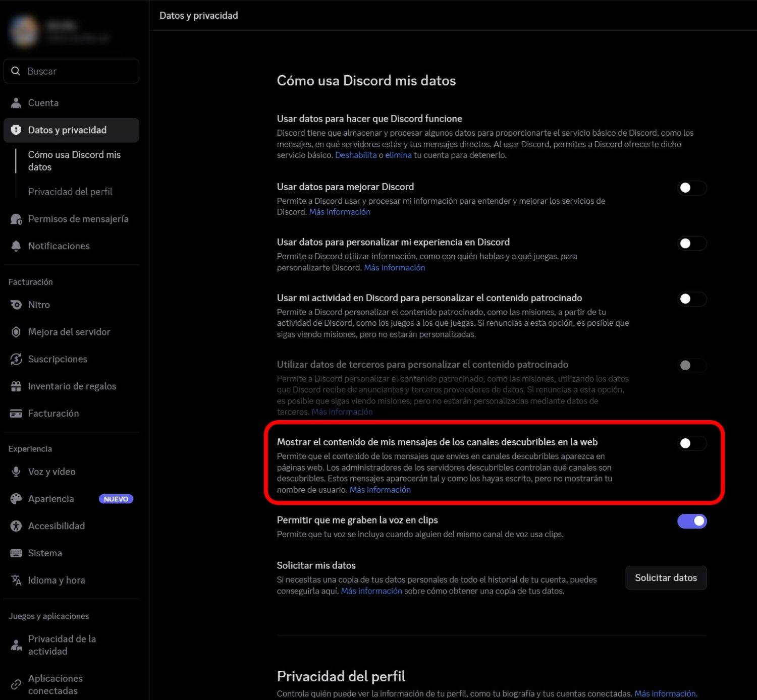Click the Mejora del servidor gem icon
The height and width of the screenshot is (700, 757).
[x=16, y=332]
